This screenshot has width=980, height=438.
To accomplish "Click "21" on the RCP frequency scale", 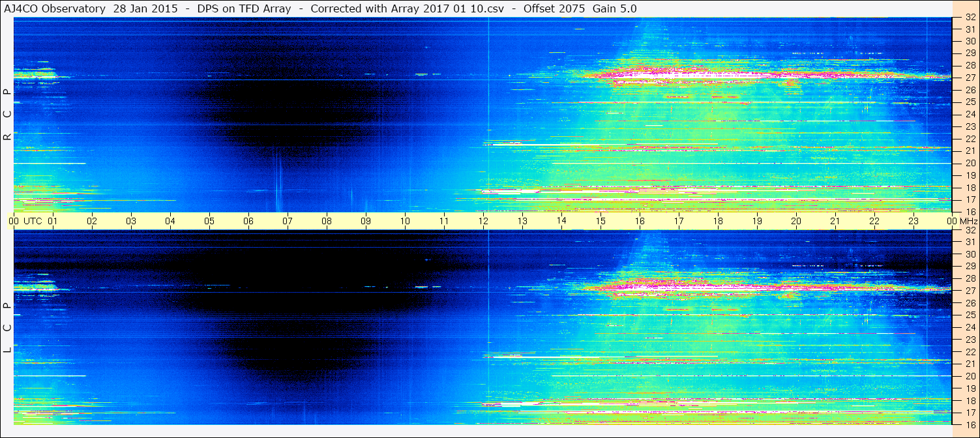I will (x=970, y=151).
